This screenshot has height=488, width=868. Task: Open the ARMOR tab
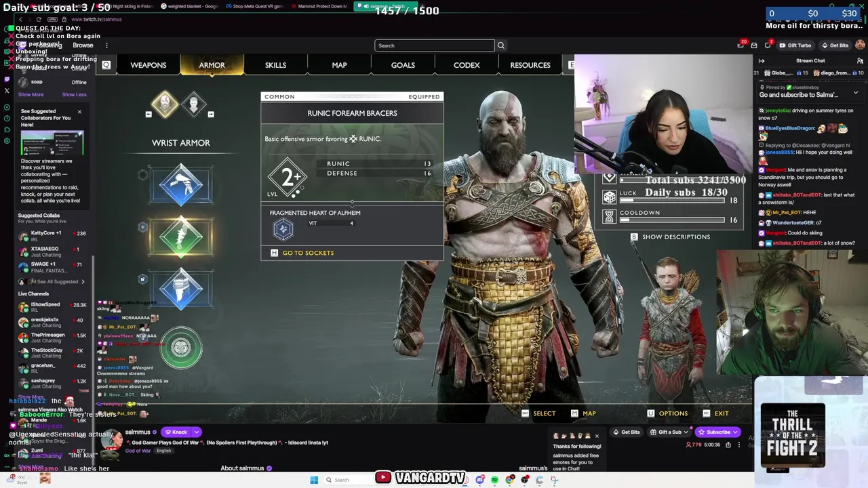[212, 65]
